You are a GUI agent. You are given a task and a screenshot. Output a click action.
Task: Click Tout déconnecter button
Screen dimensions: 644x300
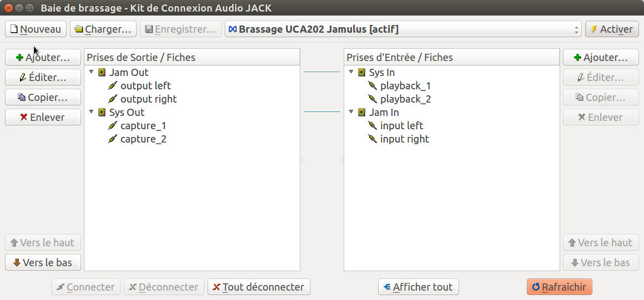coord(259,287)
